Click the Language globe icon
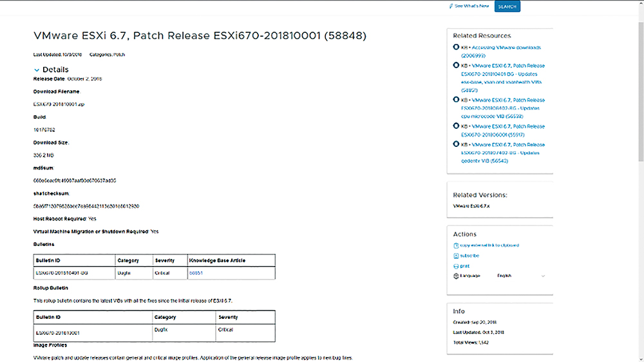The width and height of the screenshot is (644, 362). tap(456, 276)
